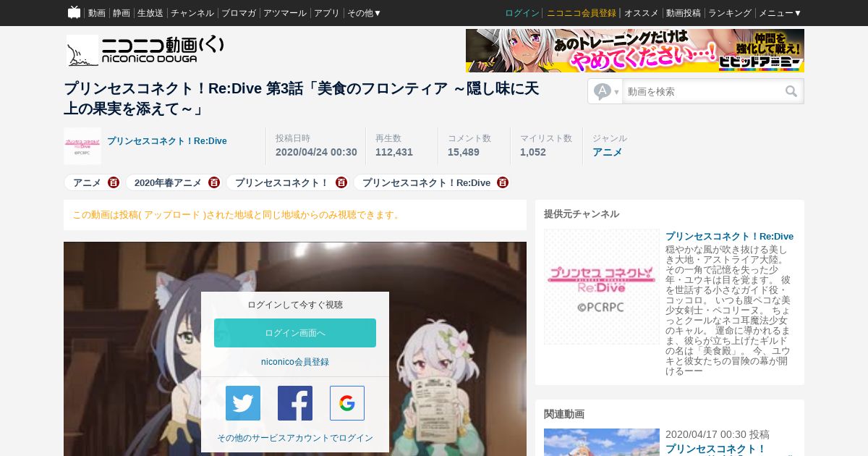Open オススメ in top bar
Screen dimensions: 868x456
(x=642, y=13)
